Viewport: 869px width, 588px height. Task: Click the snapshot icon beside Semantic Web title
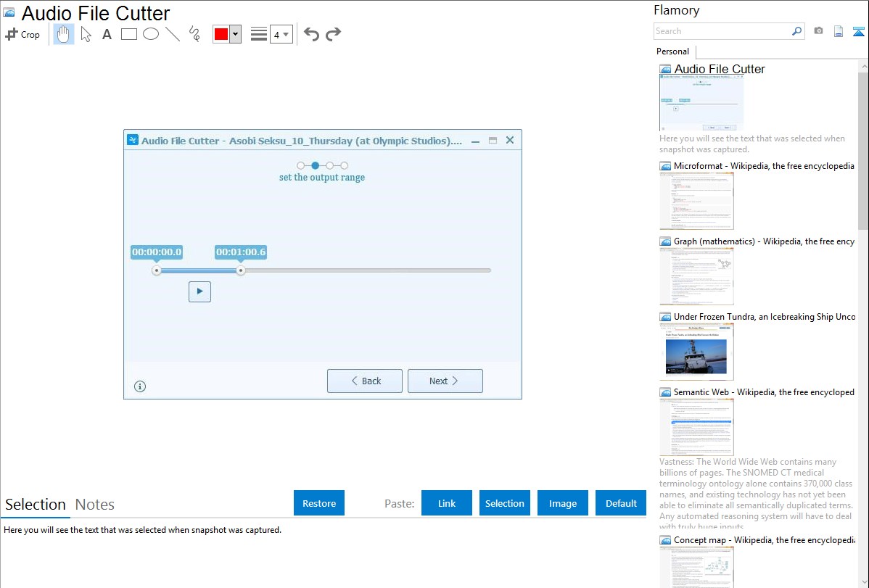665,392
